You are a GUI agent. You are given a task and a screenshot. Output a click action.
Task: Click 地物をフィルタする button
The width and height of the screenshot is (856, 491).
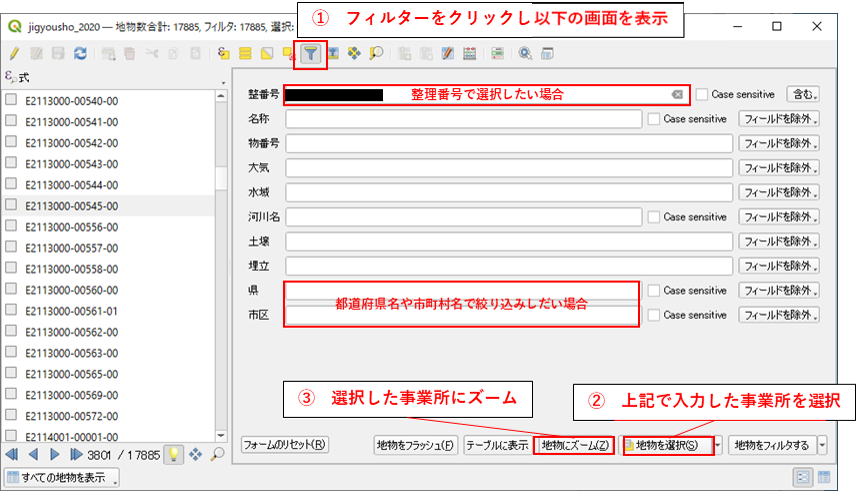pos(772,446)
